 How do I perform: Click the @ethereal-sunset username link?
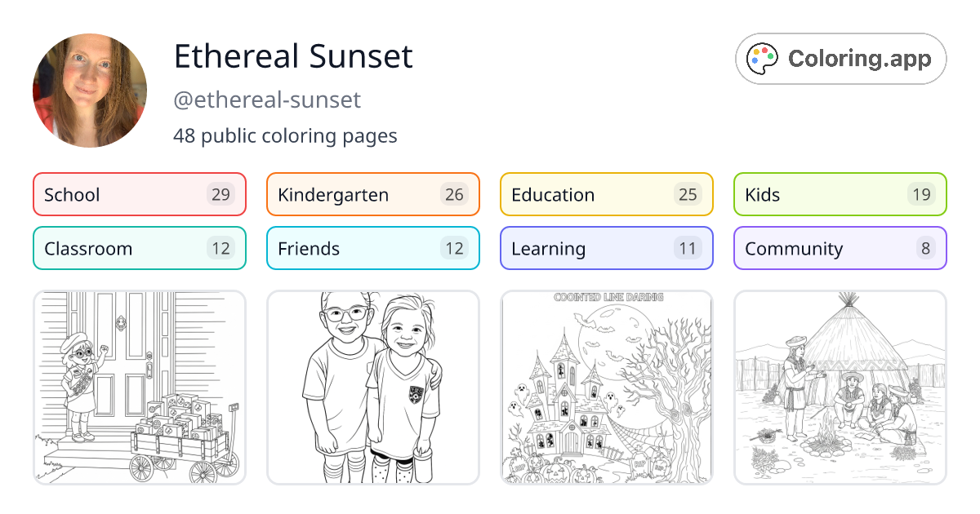[266, 99]
